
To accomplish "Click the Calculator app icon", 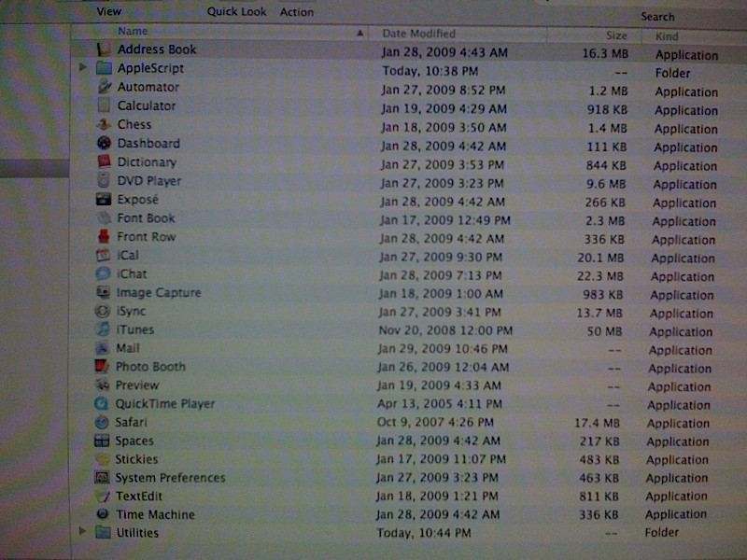I will [x=104, y=105].
